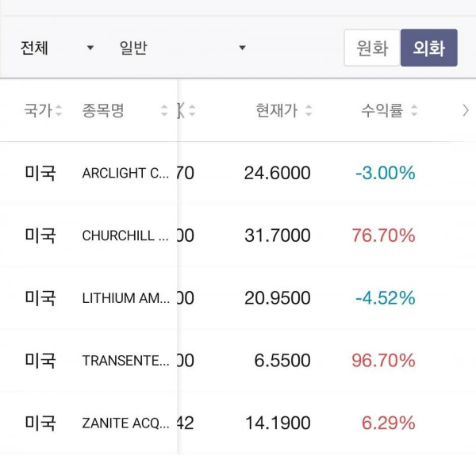Select the TRANSENTE... stock row
The width and height of the screenshot is (476, 475).
click(x=238, y=361)
